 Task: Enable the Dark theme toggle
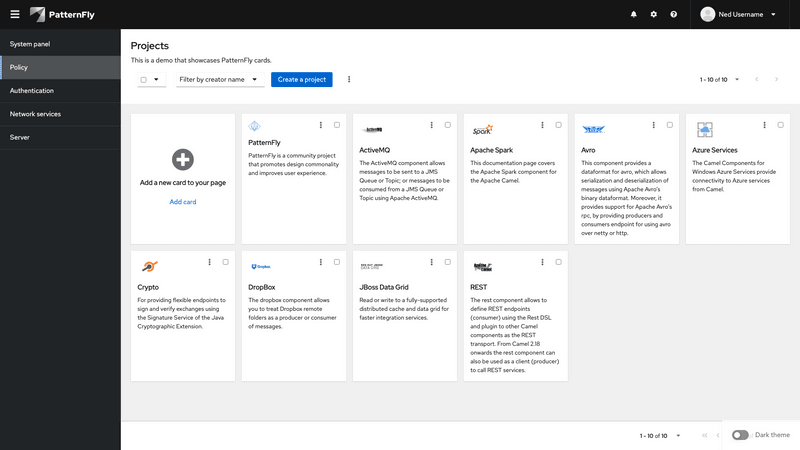coord(740,435)
